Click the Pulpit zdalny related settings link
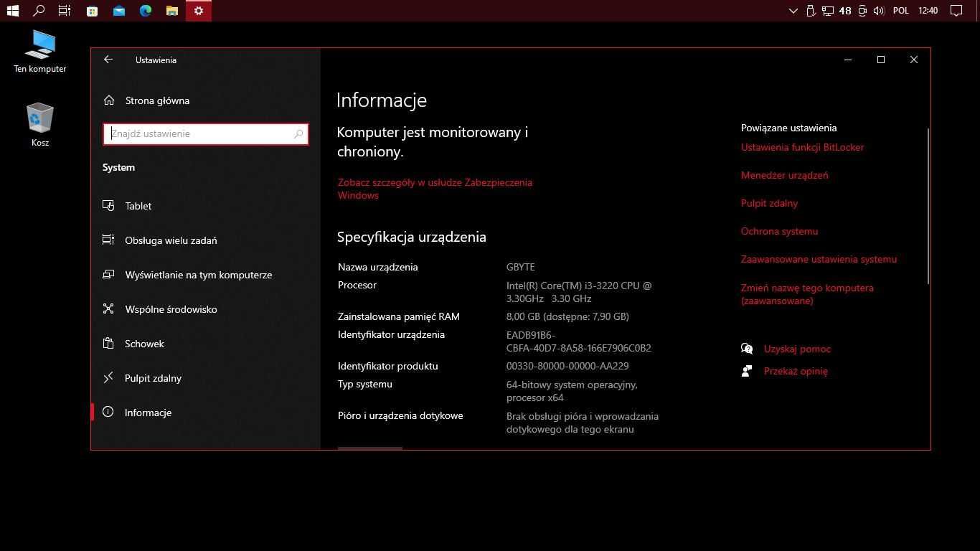Viewport: 980px width, 551px height. coord(769,203)
